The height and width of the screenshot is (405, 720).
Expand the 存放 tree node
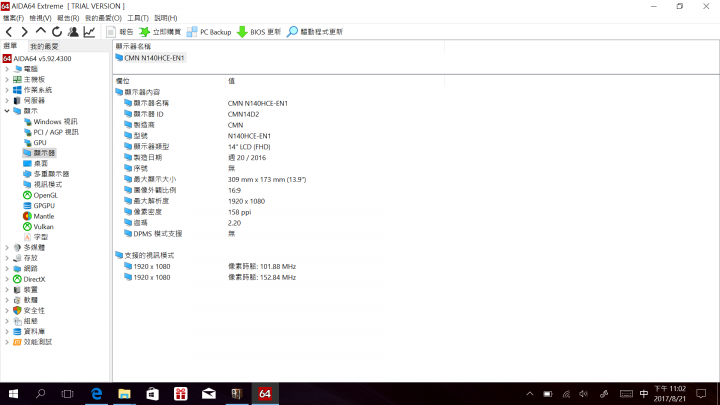[x=7, y=258]
